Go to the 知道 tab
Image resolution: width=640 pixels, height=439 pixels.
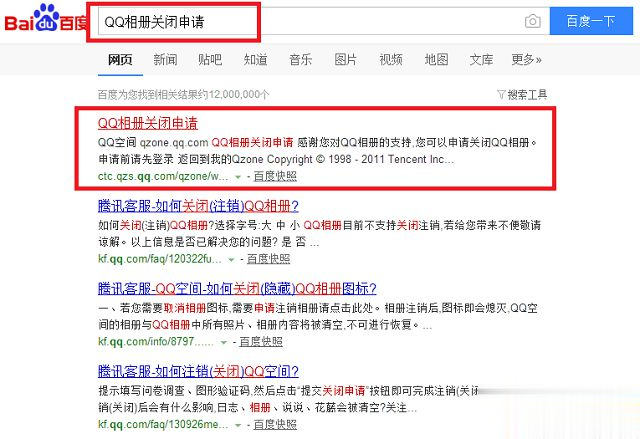[x=256, y=60]
